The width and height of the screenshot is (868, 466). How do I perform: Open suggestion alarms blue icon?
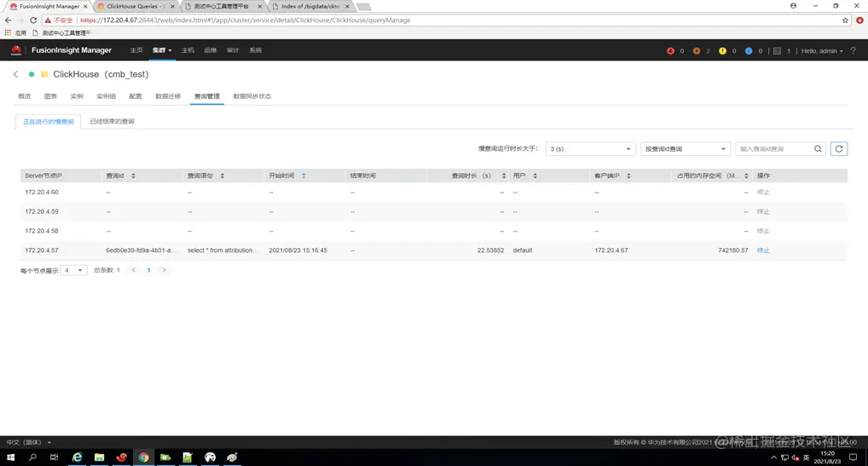[749, 51]
